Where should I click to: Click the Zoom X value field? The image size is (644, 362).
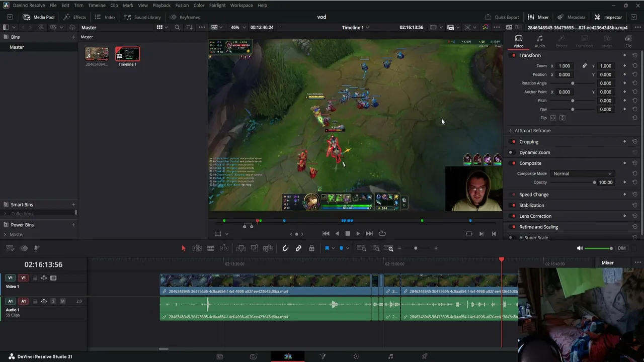pyautogui.click(x=565, y=66)
